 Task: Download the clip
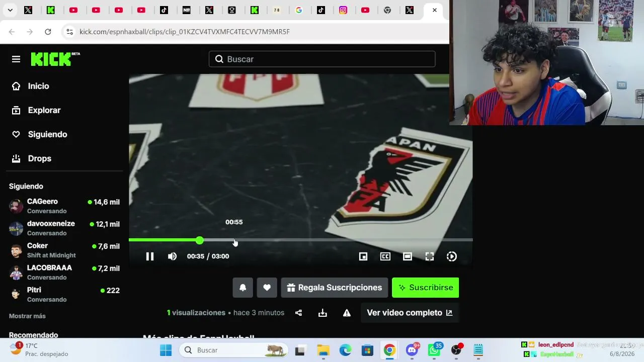pos(323,313)
